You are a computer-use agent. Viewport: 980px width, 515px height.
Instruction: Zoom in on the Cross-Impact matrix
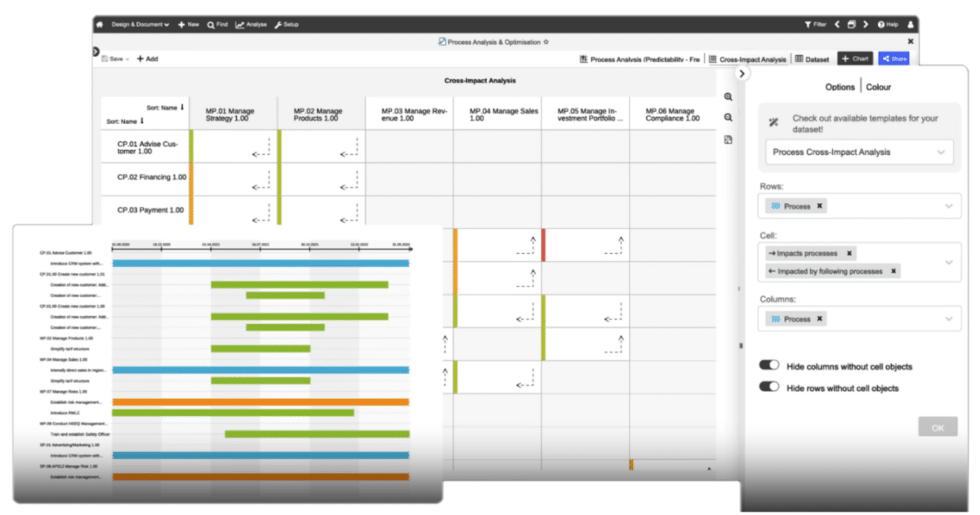pos(728,96)
